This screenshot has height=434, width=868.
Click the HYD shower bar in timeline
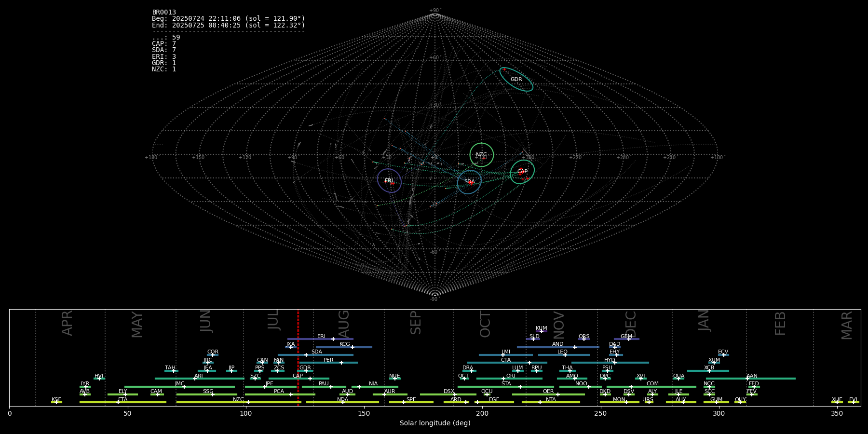click(x=610, y=363)
